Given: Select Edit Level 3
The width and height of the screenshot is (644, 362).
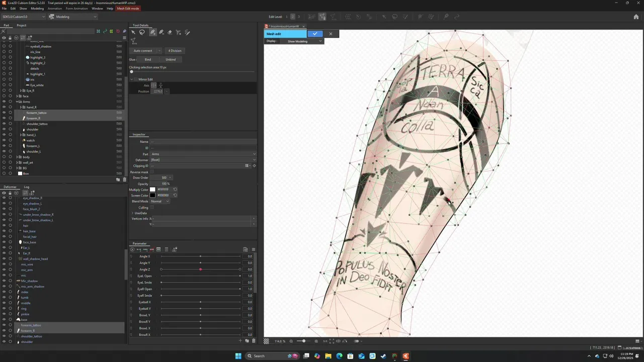Looking at the screenshot, I should [x=299, y=17].
